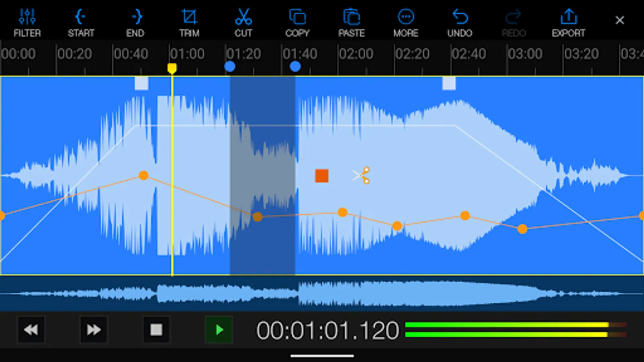This screenshot has height=362, width=644.
Task: Click the stereo output level meter
Action: tap(516, 329)
